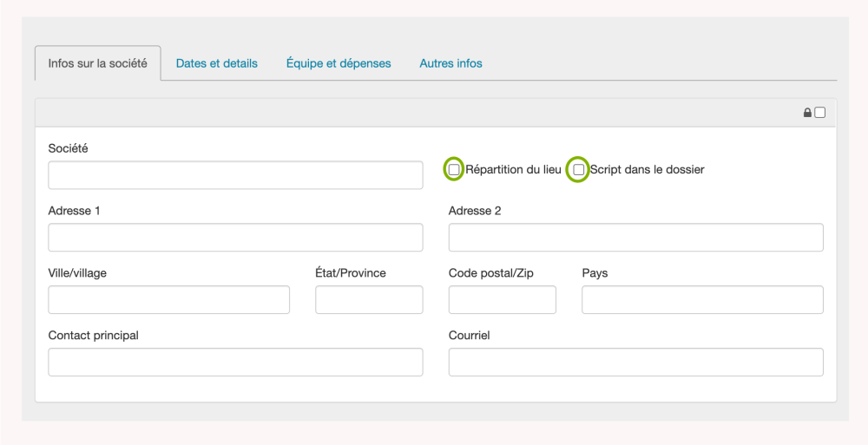Switch to the Dates et details tab
Image resolution: width=868 pixels, height=445 pixels.
(217, 63)
